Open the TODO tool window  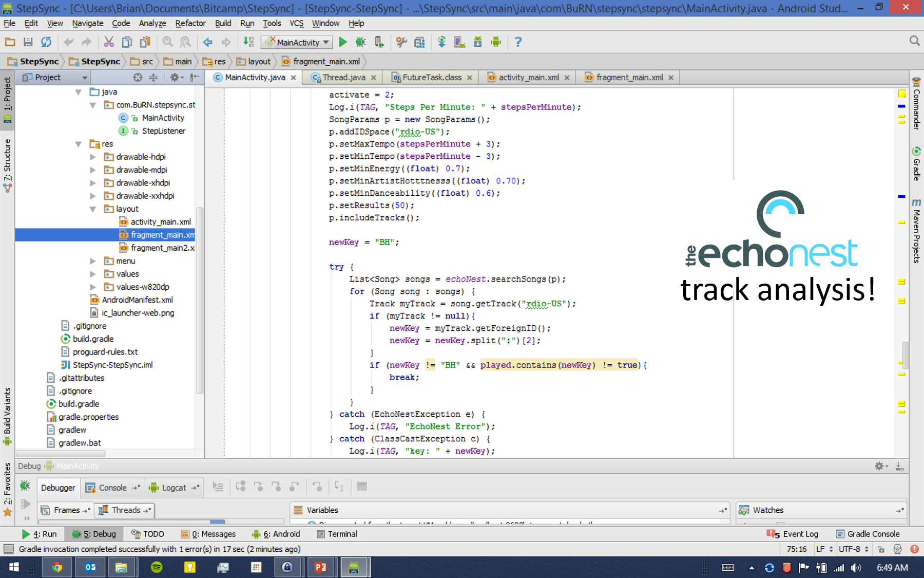(148, 534)
